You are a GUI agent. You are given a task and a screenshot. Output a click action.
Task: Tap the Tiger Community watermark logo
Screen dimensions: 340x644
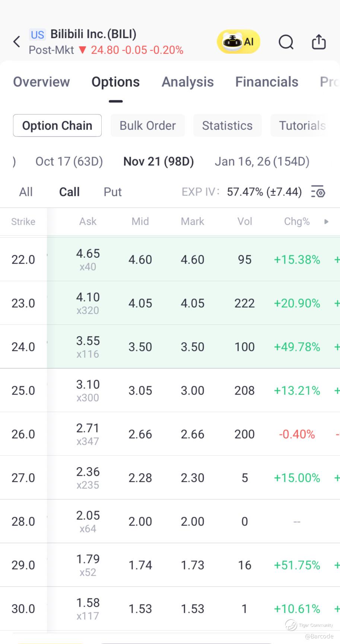coord(291,625)
